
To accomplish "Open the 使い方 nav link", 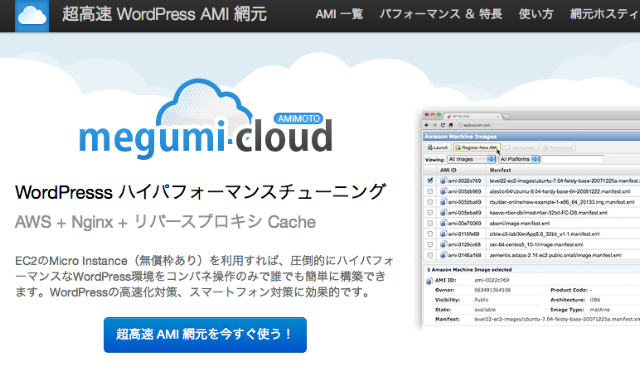I will click(x=536, y=14).
